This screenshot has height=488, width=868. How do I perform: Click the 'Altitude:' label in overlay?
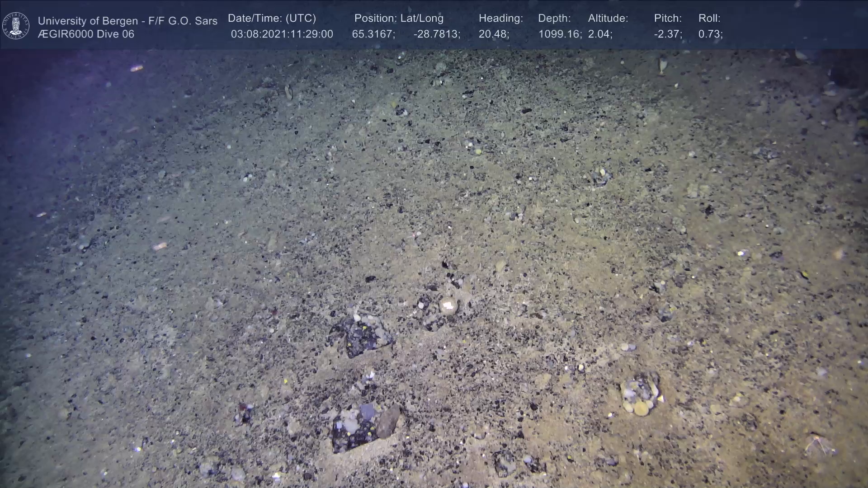tap(608, 19)
